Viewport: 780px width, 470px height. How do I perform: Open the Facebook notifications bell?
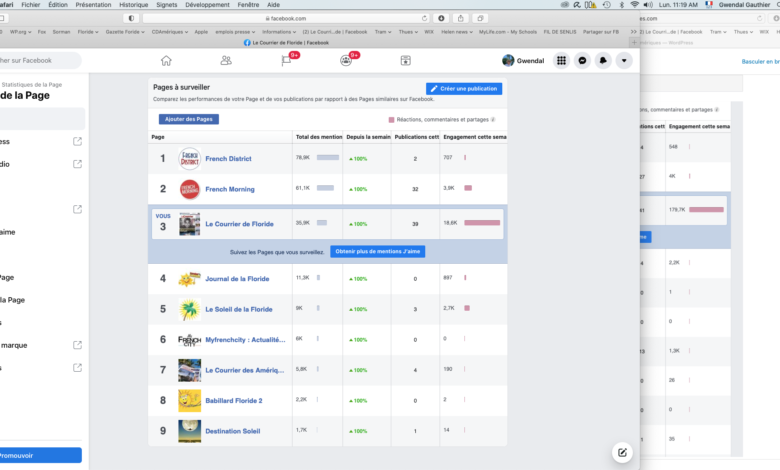[x=604, y=61]
